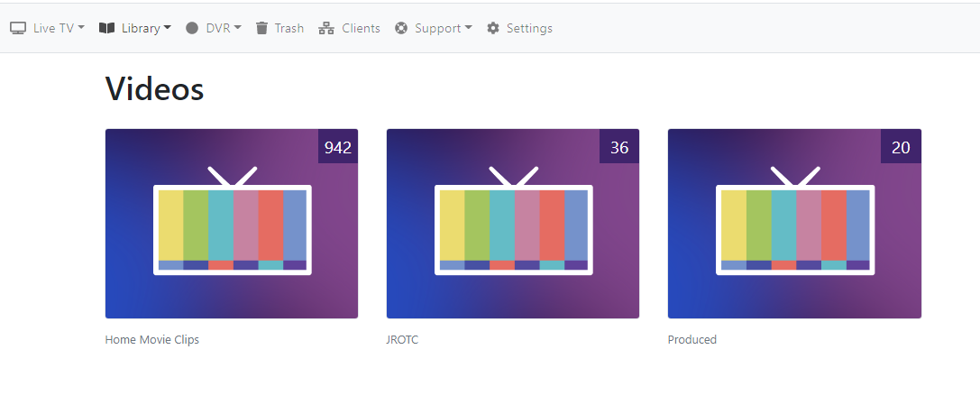Click the Live TV monitor icon

(18, 28)
